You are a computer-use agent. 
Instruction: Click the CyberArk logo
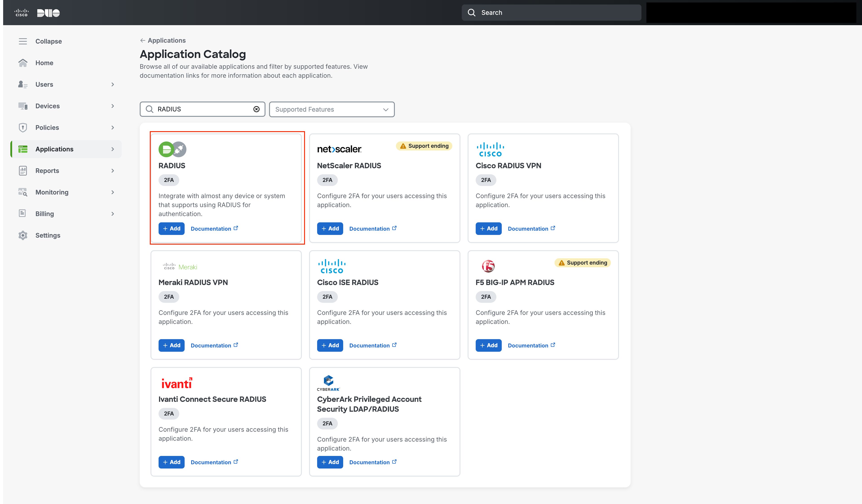[328, 383]
